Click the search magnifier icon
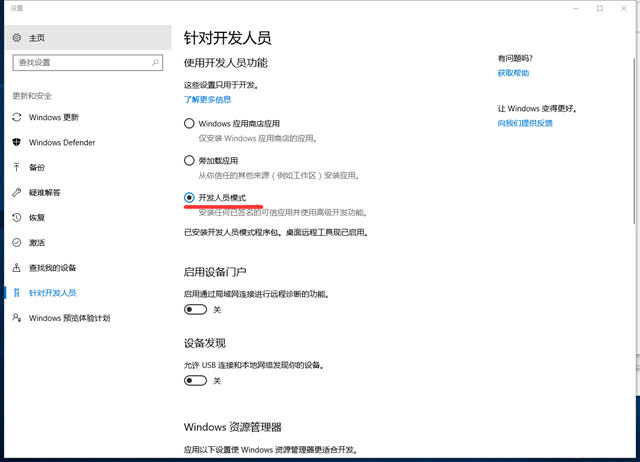The image size is (640, 462). [x=155, y=62]
